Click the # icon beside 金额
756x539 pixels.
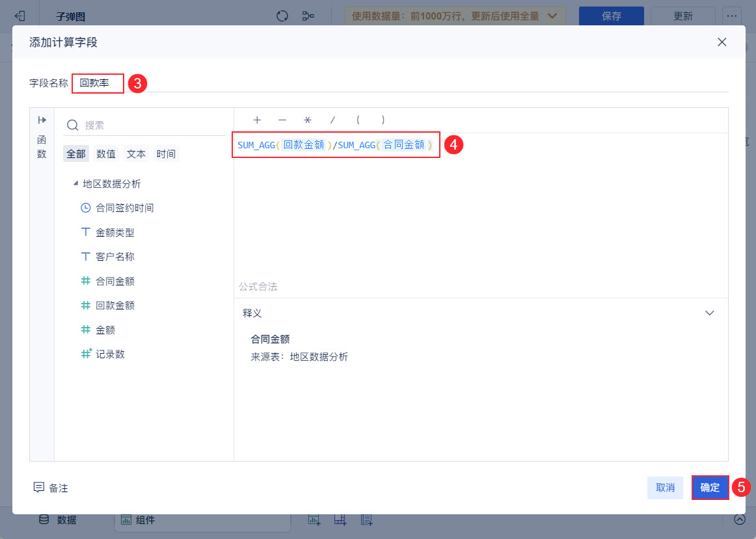tap(85, 330)
